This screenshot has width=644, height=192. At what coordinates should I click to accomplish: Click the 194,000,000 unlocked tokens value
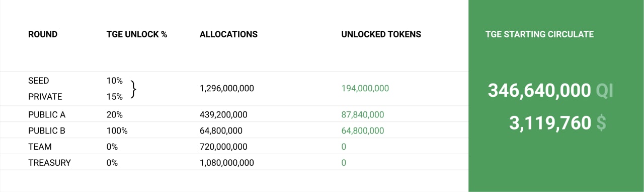click(x=365, y=89)
